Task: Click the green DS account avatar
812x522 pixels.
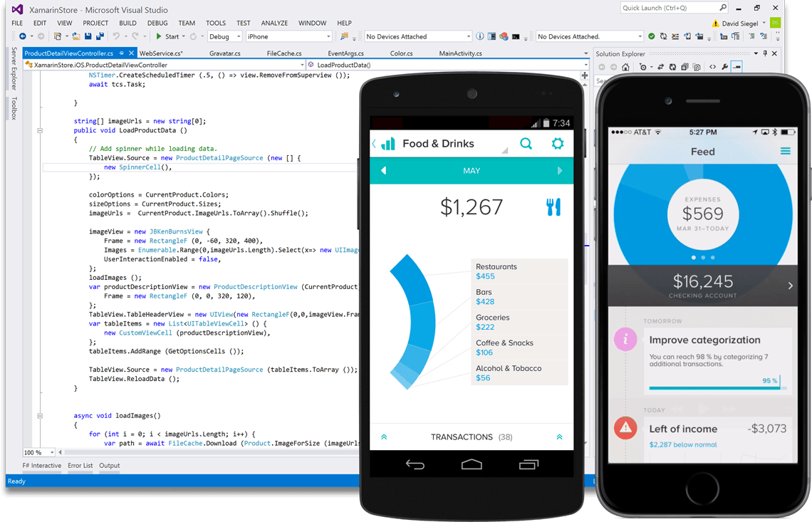Action: tap(775, 23)
